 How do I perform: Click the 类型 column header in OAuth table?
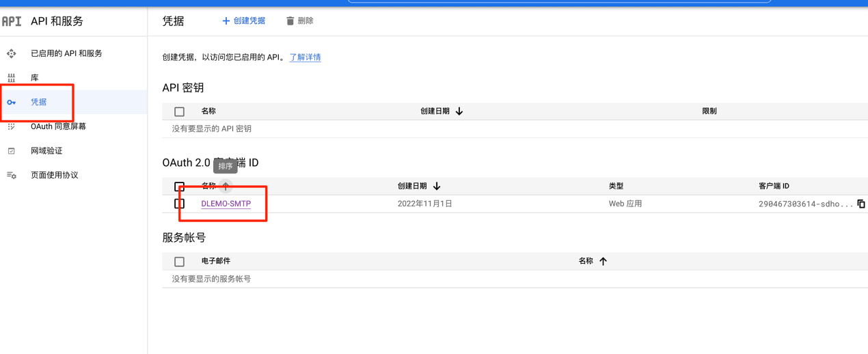pyautogui.click(x=616, y=186)
